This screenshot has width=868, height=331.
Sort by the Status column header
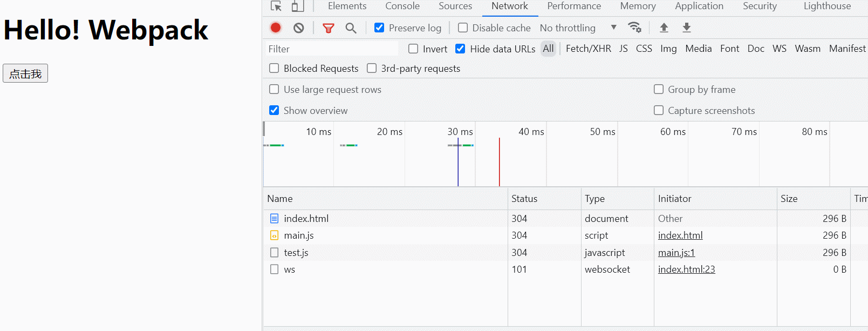click(x=544, y=199)
